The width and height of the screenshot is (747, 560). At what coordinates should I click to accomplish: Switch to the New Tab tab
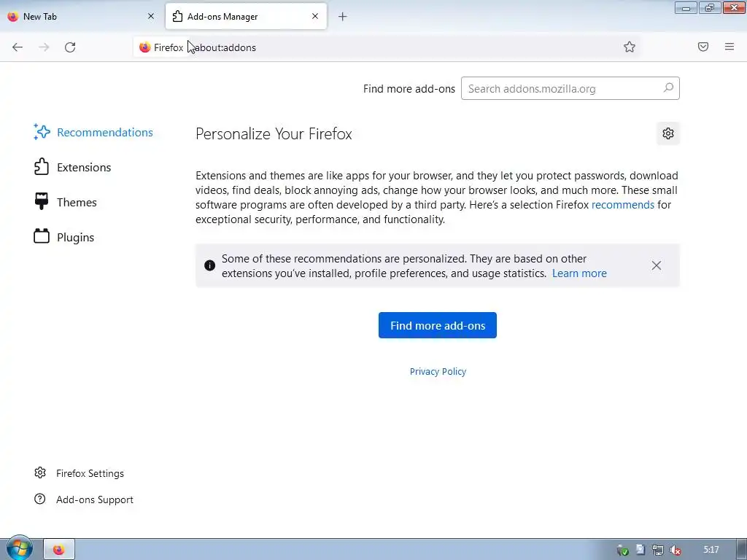[81, 16]
